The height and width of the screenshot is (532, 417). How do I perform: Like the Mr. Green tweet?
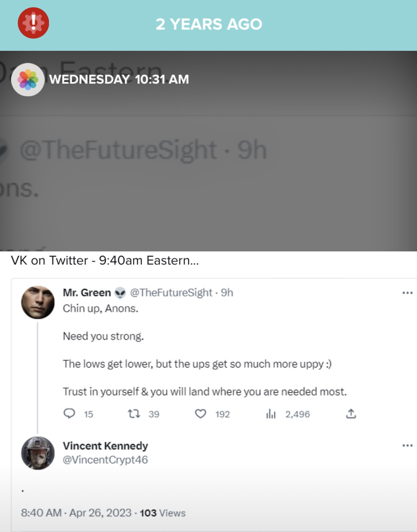click(x=200, y=413)
